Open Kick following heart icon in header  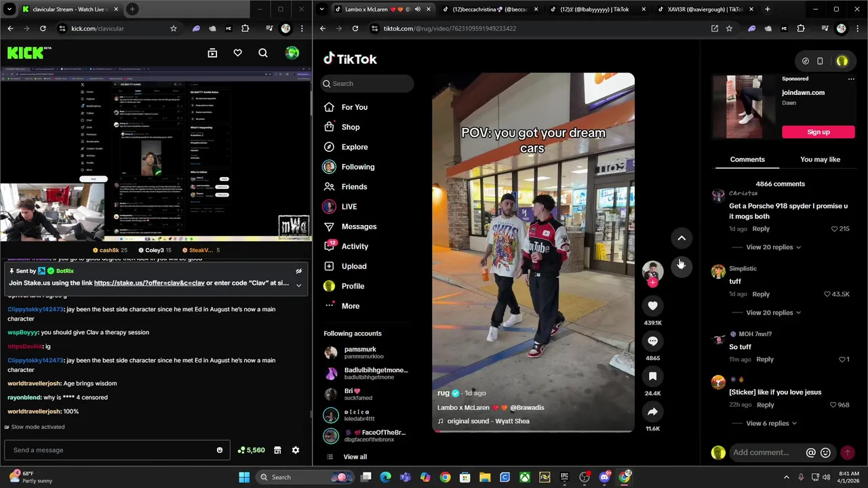pyautogui.click(x=237, y=53)
